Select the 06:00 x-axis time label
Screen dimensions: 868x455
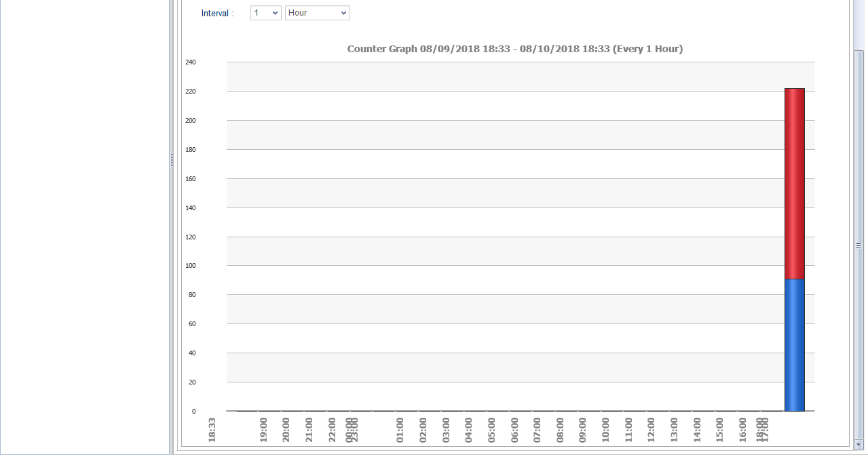(514, 430)
